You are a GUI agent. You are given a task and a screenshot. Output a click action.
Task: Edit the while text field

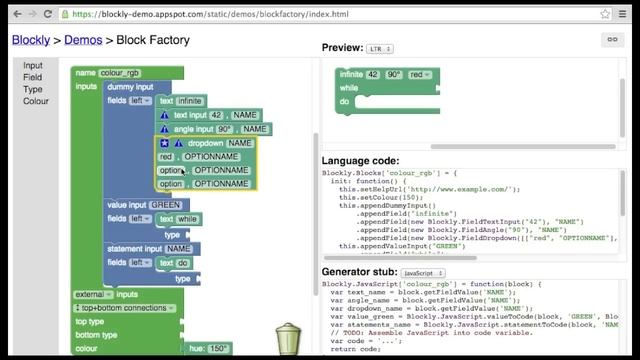(x=187, y=219)
